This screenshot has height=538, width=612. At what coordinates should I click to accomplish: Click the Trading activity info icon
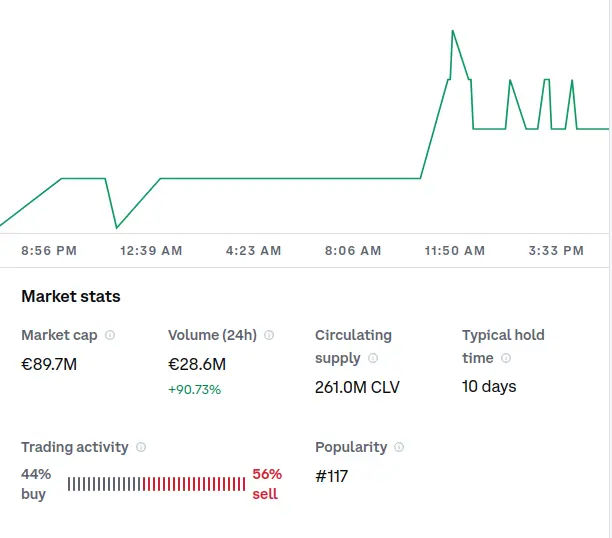click(x=141, y=447)
